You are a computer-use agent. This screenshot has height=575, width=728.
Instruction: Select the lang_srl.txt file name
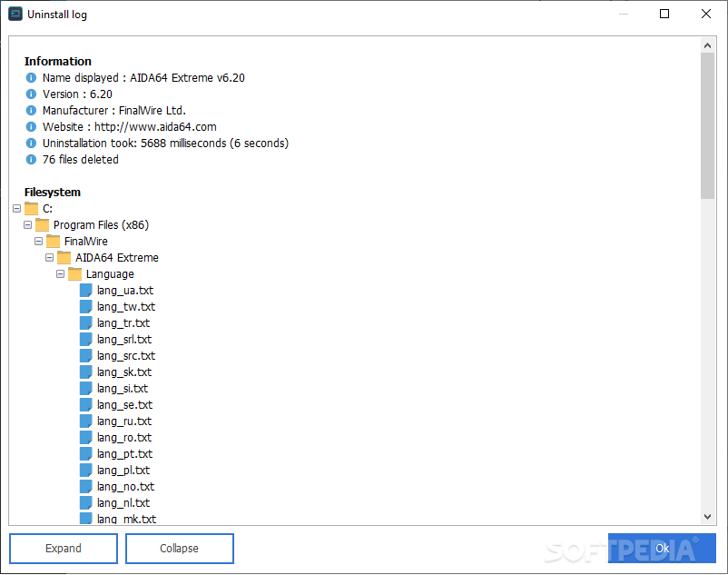click(x=124, y=339)
